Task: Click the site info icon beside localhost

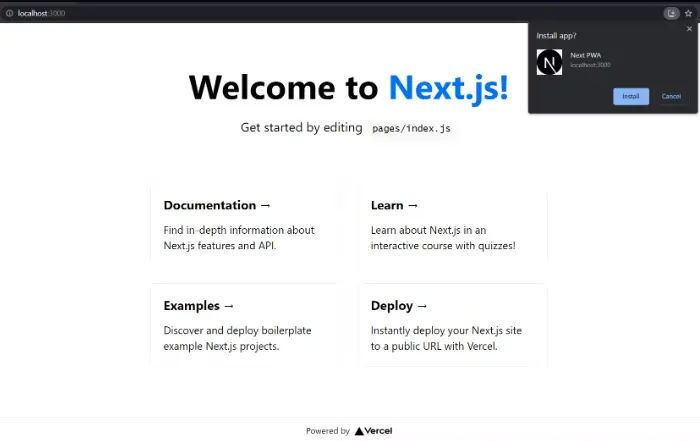Action: point(9,13)
